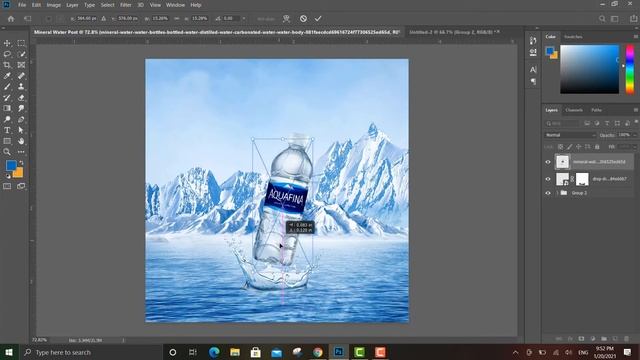Click inside the color picker field

(589, 69)
